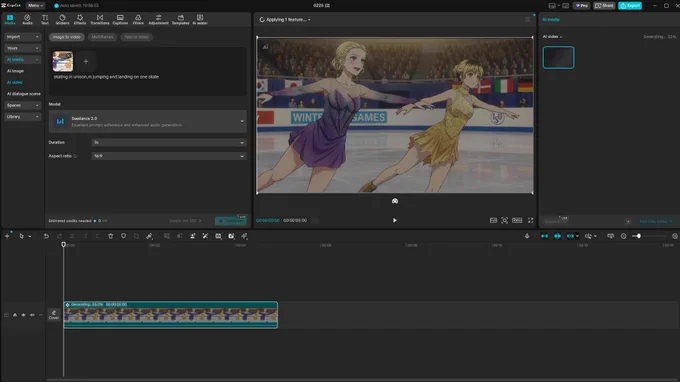Click the fullscreen icon in preview

(530, 220)
